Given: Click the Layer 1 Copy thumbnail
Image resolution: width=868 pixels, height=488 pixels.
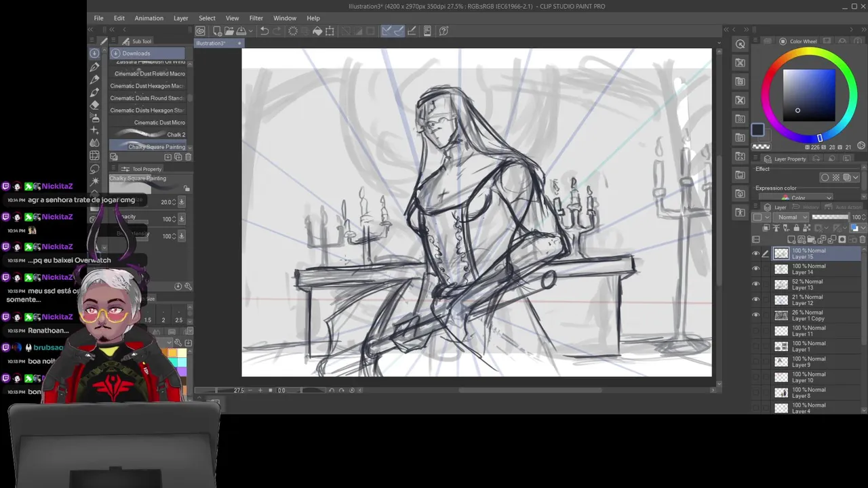Looking at the screenshot, I should [781, 315].
